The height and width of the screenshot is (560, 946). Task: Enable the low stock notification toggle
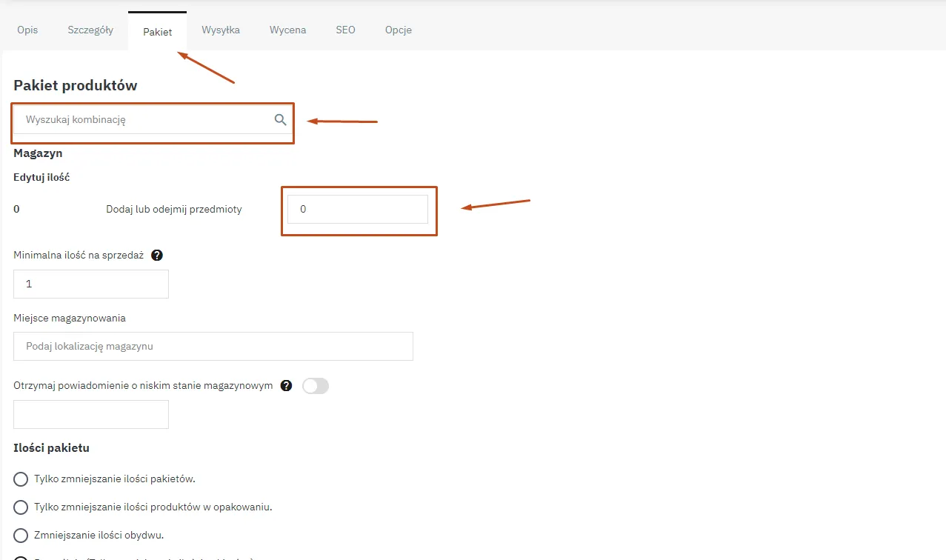tap(316, 386)
